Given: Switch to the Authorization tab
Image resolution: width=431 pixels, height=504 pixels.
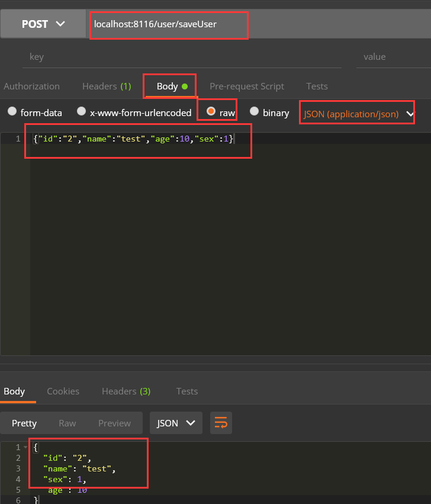Looking at the screenshot, I should coord(31,86).
